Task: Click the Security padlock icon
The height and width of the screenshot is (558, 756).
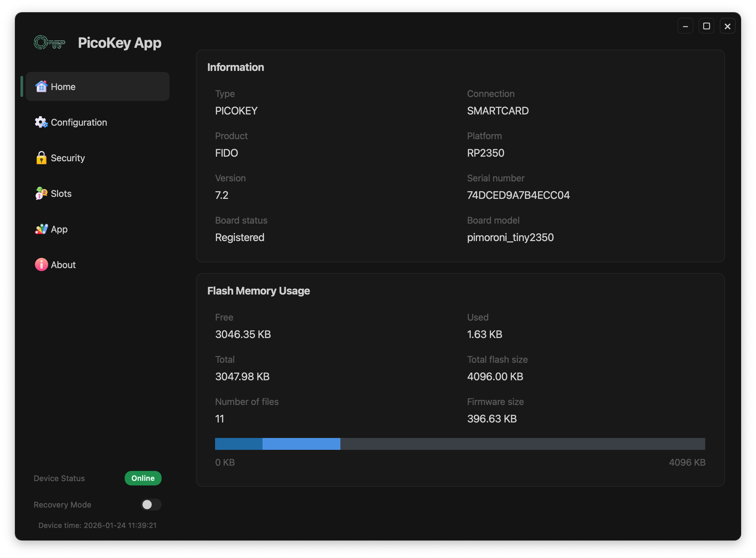Action: (x=41, y=158)
